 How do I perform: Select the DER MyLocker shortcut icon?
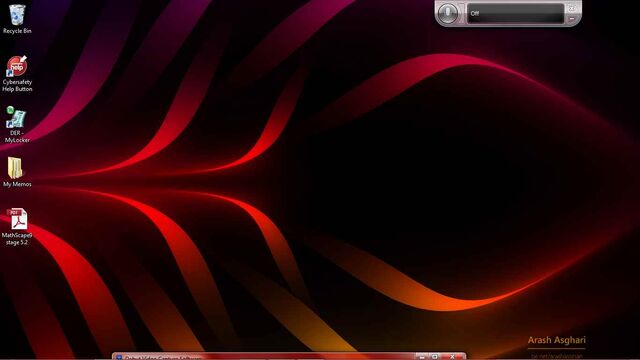16,118
